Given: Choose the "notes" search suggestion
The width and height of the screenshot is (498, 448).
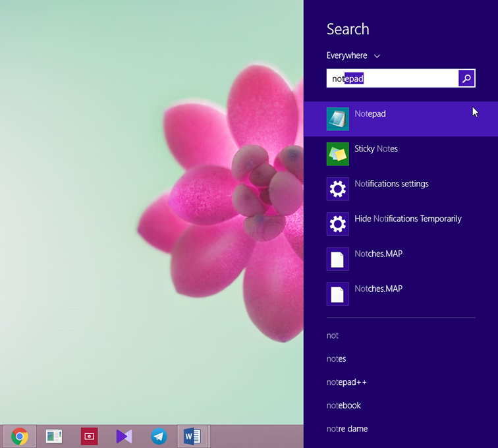Looking at the screenshot, I should coord(336,358).
